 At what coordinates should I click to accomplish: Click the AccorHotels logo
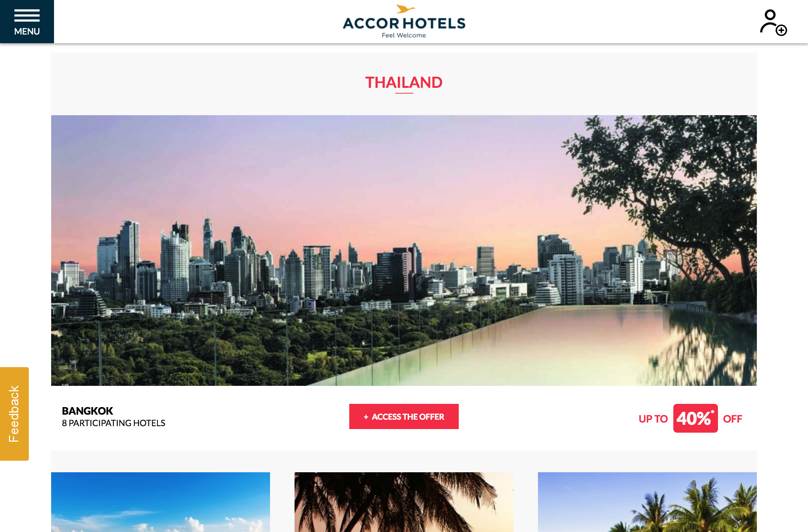point(404,22)
